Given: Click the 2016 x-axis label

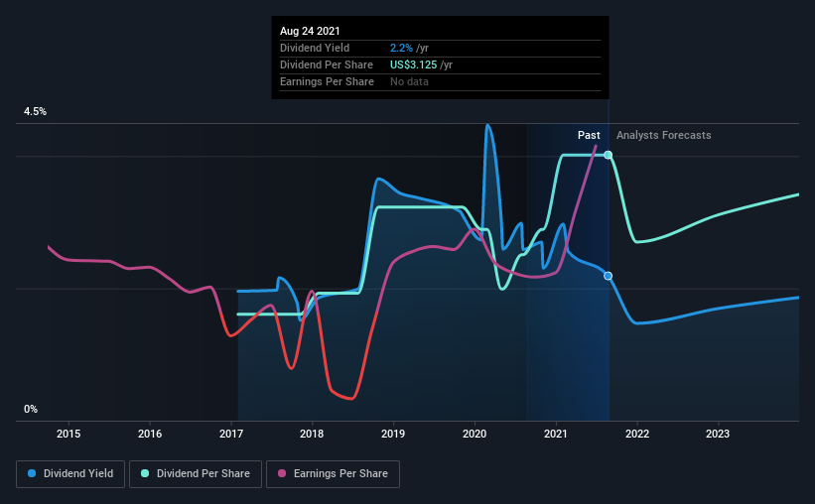Looking at the screenshot, I should coord(150,434).
